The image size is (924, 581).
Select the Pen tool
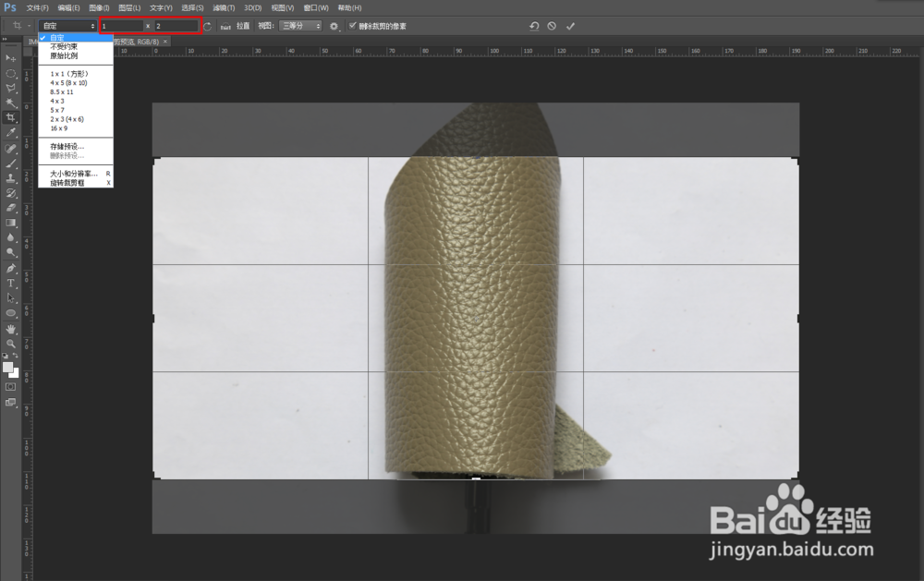[x=10, y=268]
